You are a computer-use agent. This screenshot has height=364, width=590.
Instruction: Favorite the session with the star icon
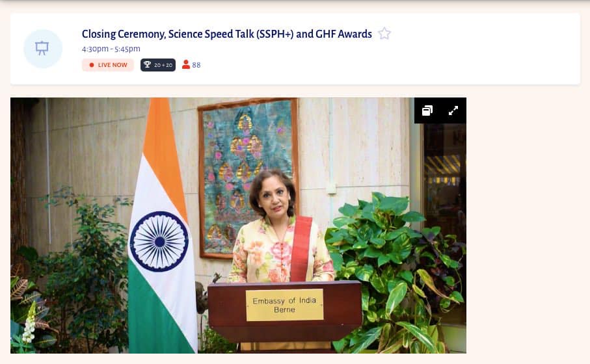point(384,33)
